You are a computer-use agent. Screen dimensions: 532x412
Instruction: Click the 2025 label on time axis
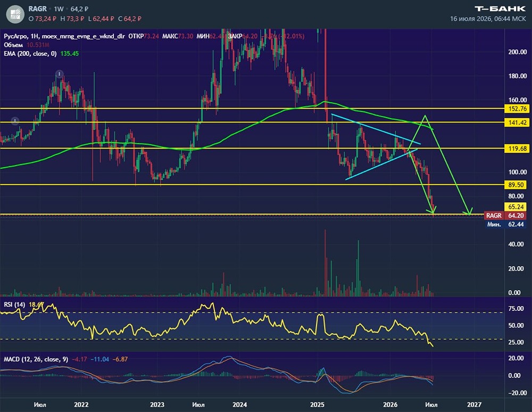tap(317, 405)
